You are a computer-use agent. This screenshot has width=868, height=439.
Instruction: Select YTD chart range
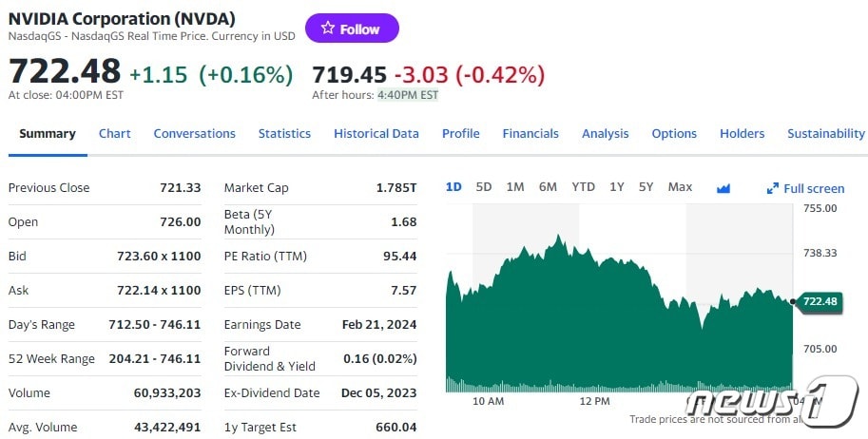coord(583,187)
